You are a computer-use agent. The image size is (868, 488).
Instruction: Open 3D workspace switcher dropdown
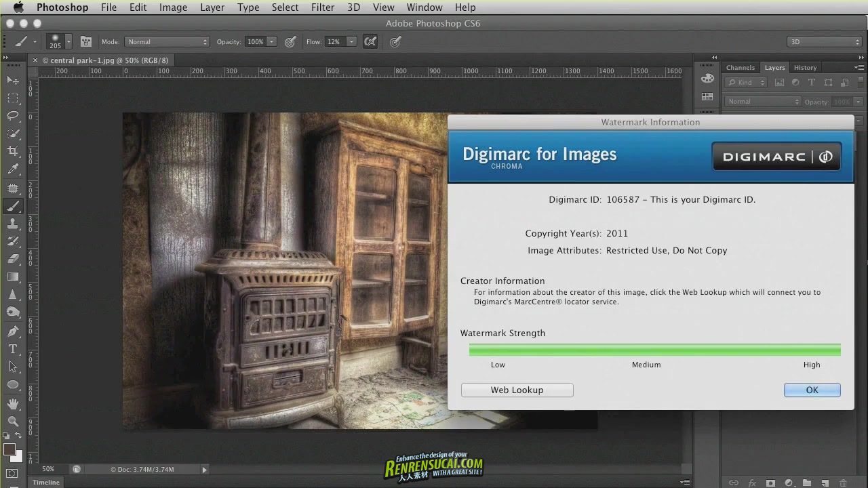pyautogui.click(x=825, y=41)
